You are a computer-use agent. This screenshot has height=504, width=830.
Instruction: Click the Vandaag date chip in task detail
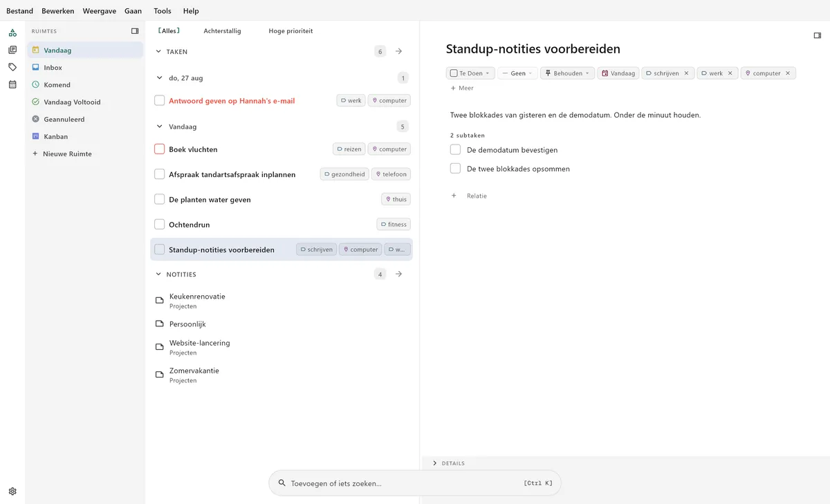[x=618, y=73]
